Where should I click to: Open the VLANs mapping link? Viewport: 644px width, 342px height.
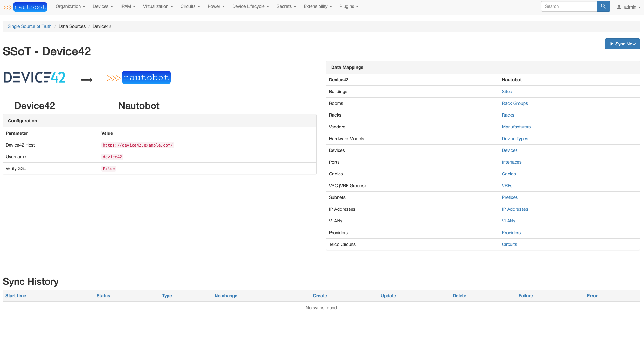tap(509, 221)
